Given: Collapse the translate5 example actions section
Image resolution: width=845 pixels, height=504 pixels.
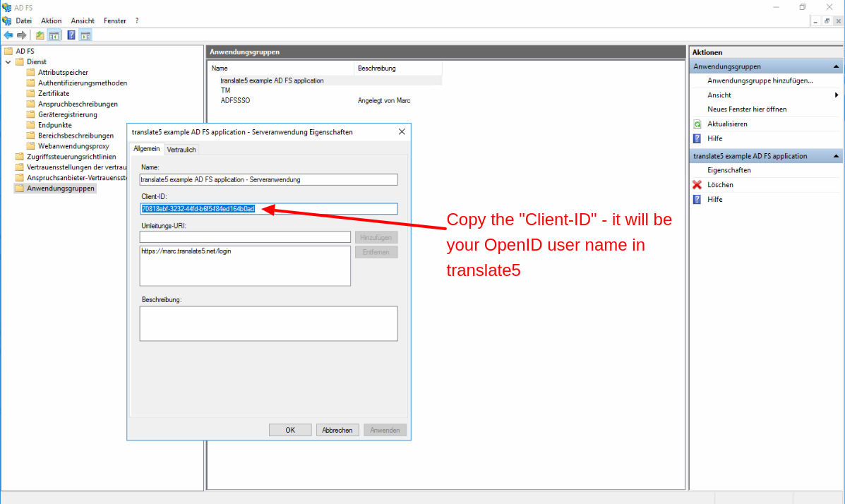Looking at the screenshot, I should (836, 156).
